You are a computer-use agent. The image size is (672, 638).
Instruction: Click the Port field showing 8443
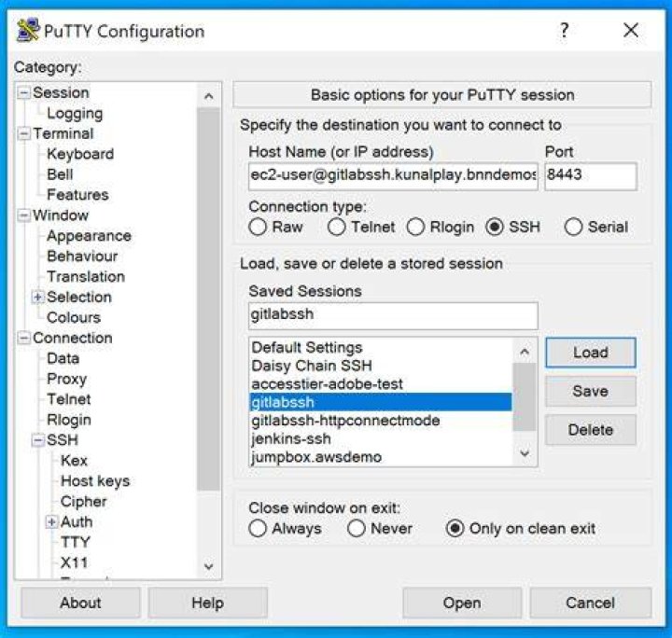[x=591, y=176]
